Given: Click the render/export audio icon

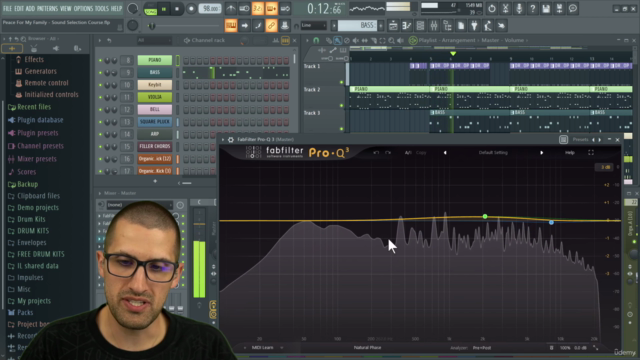Looking at the screenshot, I should point(559,9).
